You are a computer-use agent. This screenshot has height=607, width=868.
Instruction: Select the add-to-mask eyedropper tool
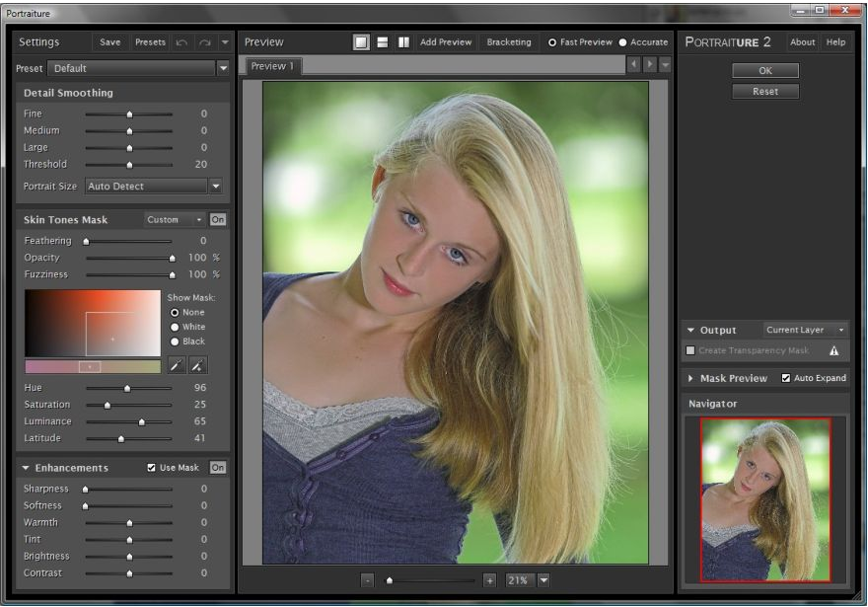coord(197,365)
